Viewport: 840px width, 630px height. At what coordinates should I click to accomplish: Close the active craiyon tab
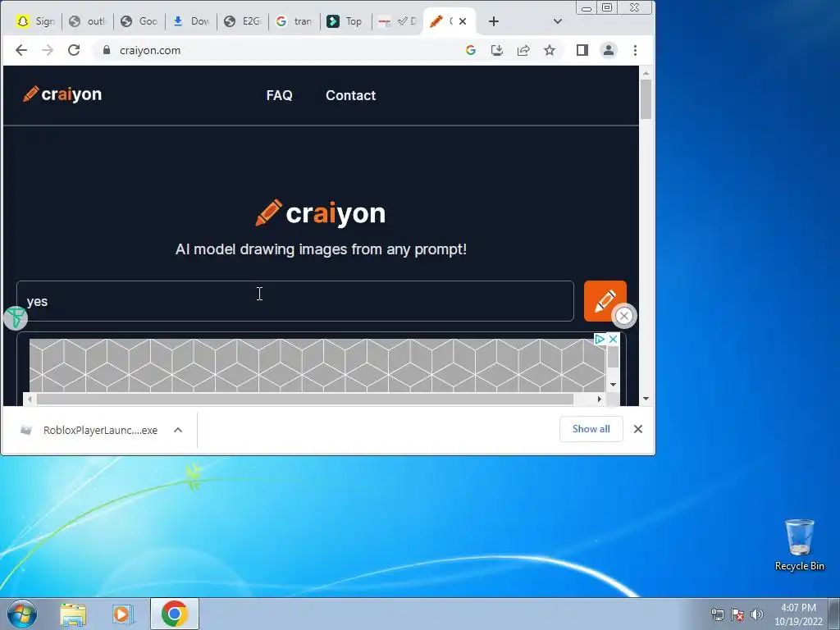click(x=463, y=21)
